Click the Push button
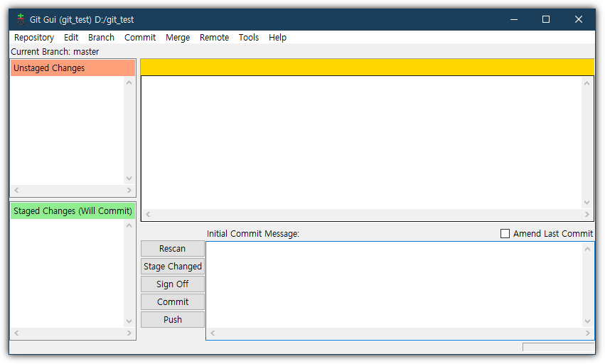The height and width of the screenshot is (364, 605). [x=173, y=320]
